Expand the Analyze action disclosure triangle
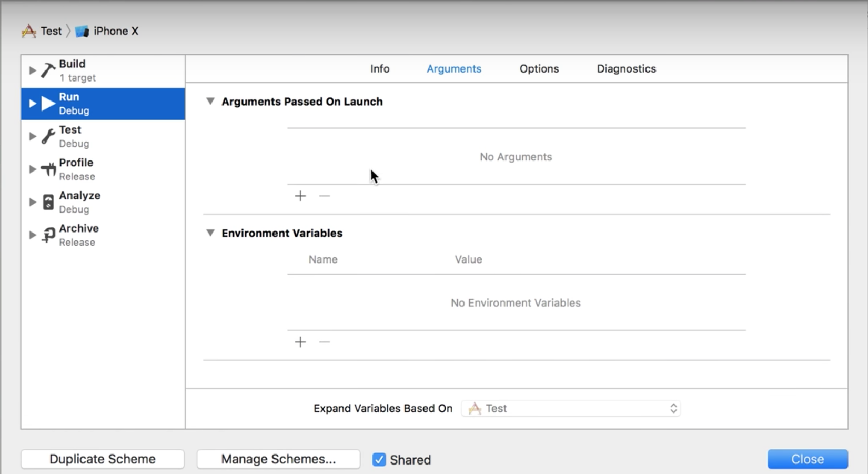868x474 pixels. click(32, 202)
